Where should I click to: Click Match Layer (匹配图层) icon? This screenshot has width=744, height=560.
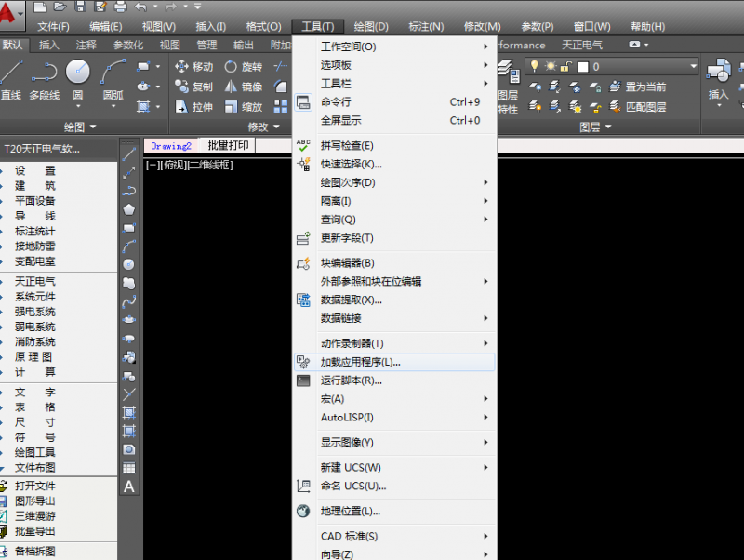637,107
